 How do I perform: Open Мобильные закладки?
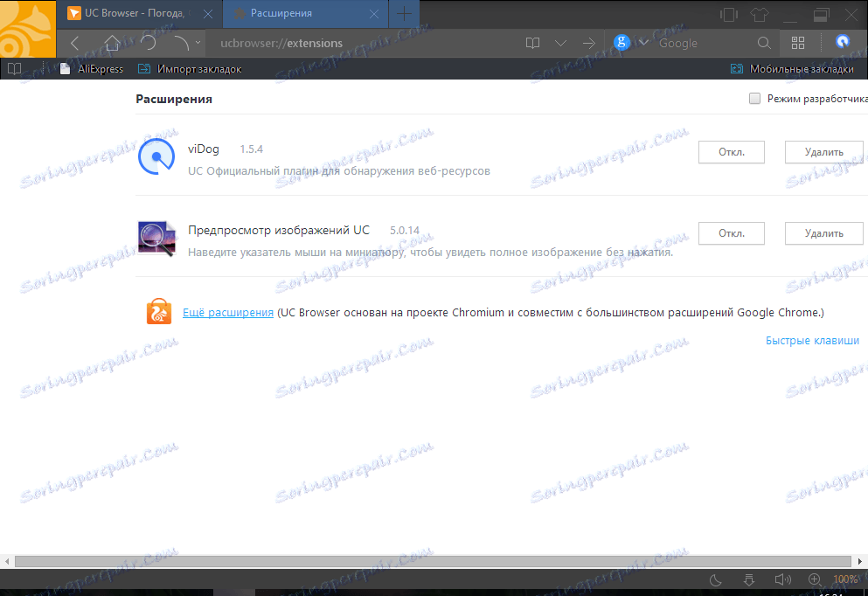tap(792, 69)
